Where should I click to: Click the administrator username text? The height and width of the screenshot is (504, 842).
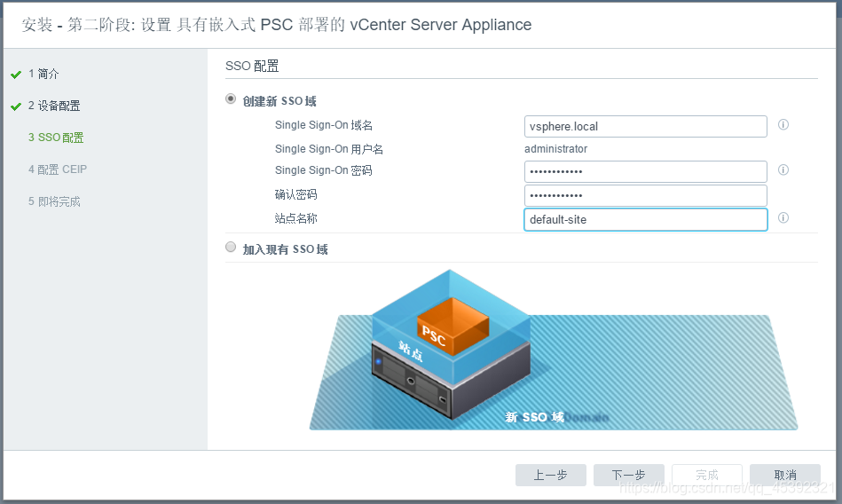pyautogui.click(x=555, y=149)
